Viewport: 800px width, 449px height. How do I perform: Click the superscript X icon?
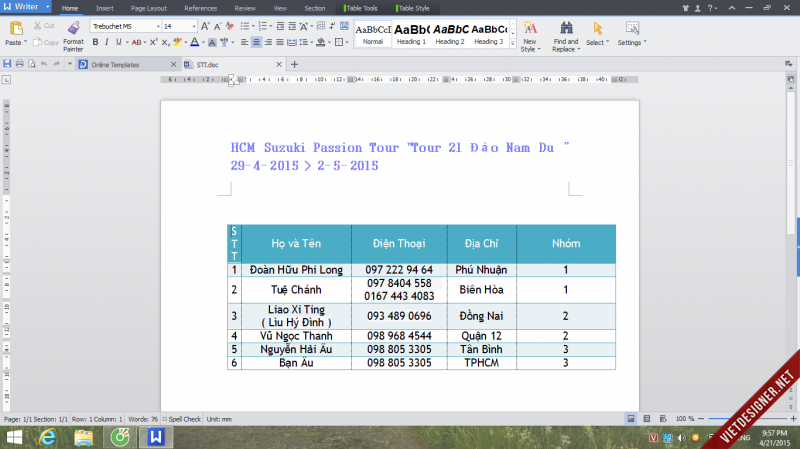point(154,42)
